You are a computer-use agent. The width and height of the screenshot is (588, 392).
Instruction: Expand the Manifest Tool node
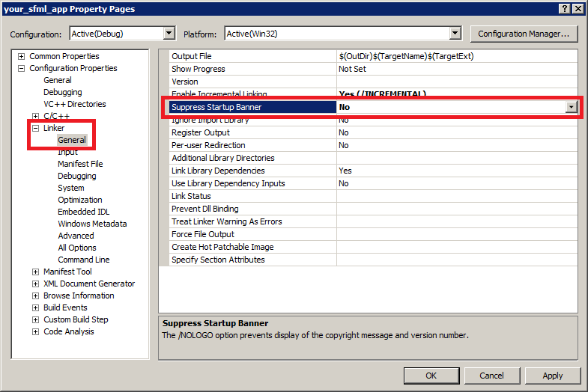pos(35,272)
